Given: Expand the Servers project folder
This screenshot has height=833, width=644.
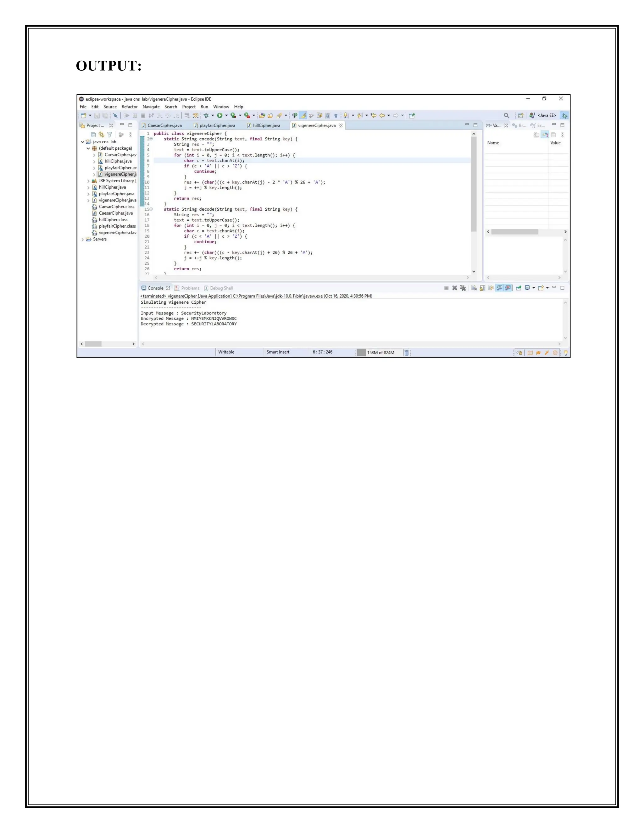Looking at the screenshot, I should point(83,240).
